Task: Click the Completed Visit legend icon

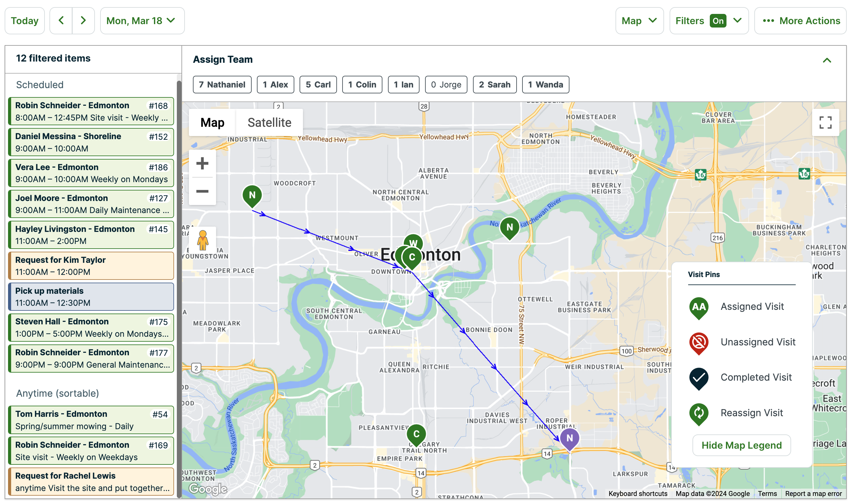Action: tap(699, 378)
